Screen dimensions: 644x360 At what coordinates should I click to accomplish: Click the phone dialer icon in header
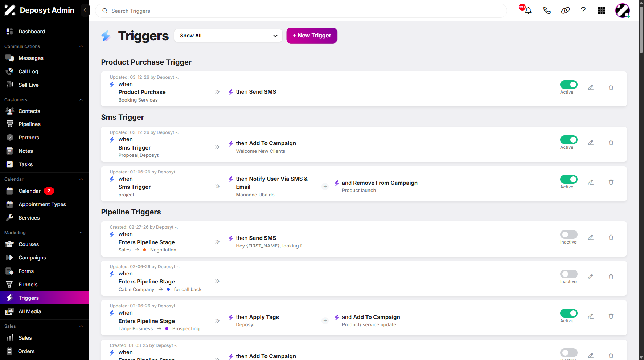coord(547,11)
